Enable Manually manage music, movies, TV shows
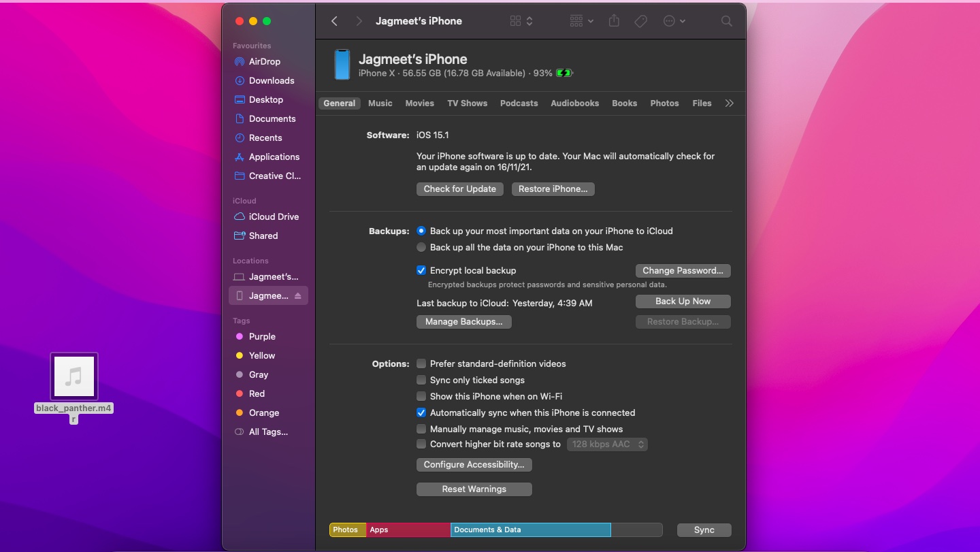The image size is (980, 552). 421,429
